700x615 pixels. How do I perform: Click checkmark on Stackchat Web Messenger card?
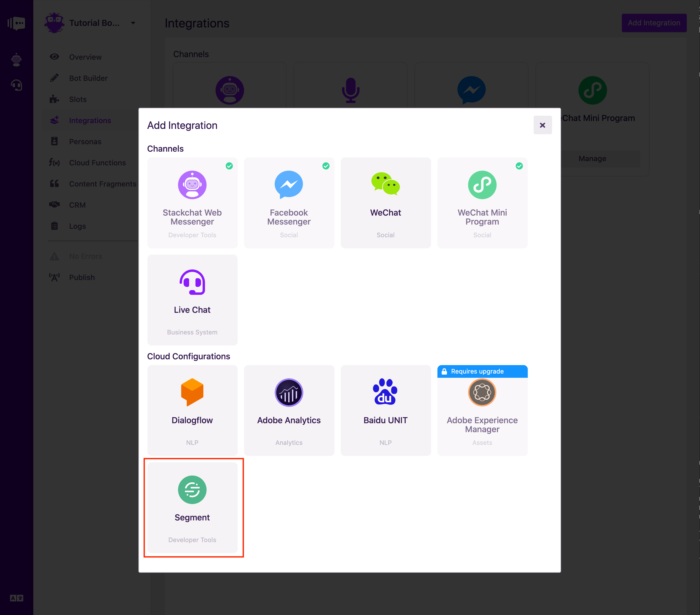229,166
